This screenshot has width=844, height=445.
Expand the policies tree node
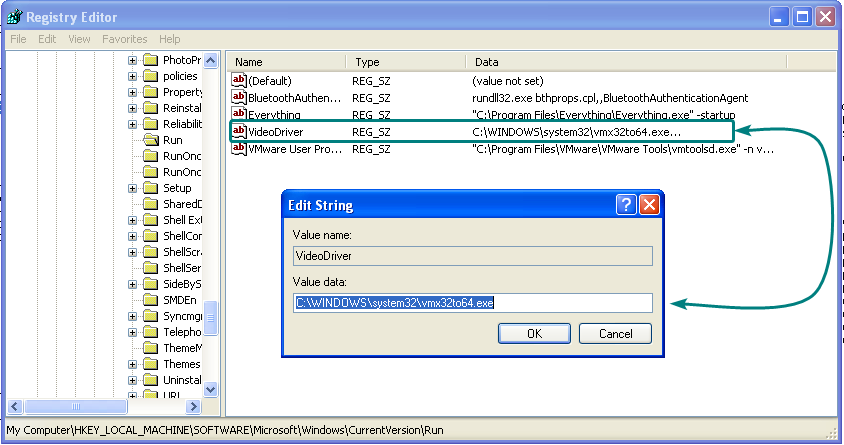pyautogui.click(x=133, y=76)
